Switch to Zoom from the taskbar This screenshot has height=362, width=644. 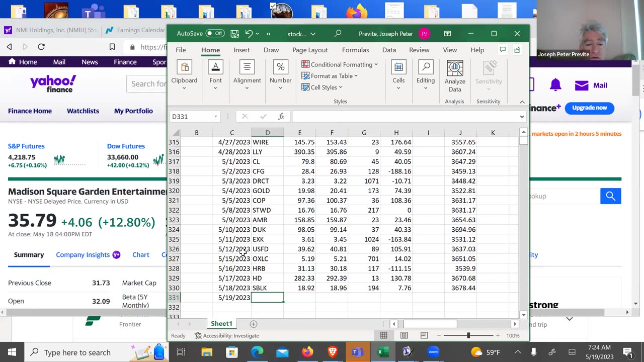(433, 352)
